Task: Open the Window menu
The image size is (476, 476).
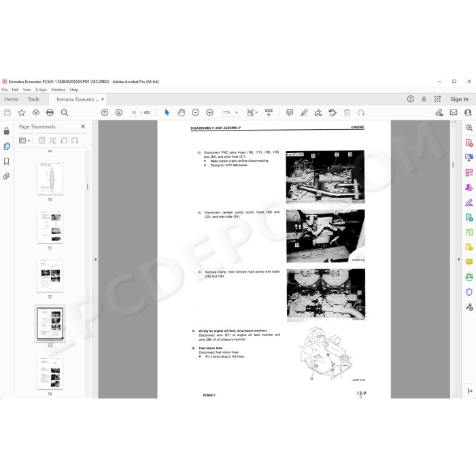Action: 58,90
